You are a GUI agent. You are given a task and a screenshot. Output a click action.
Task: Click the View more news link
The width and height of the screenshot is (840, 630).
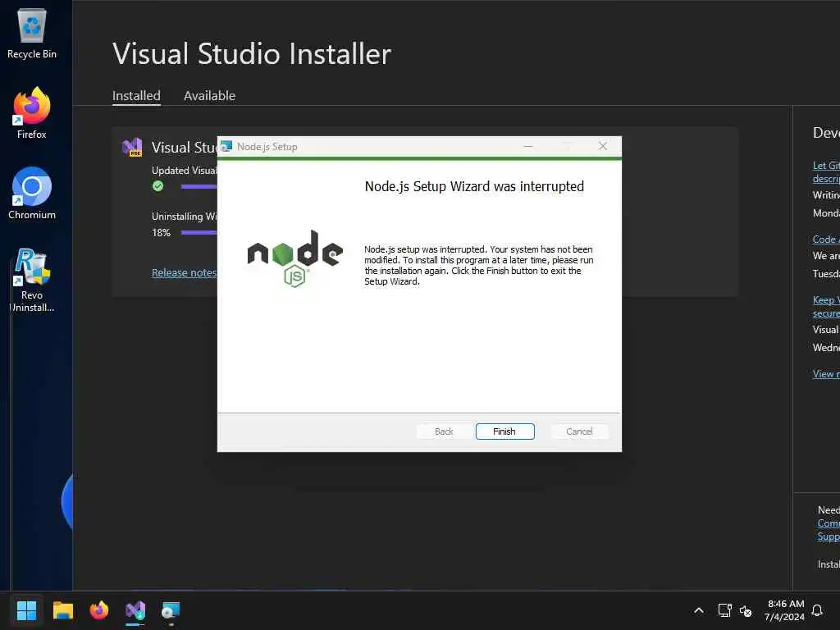click(x=826, y=374)
